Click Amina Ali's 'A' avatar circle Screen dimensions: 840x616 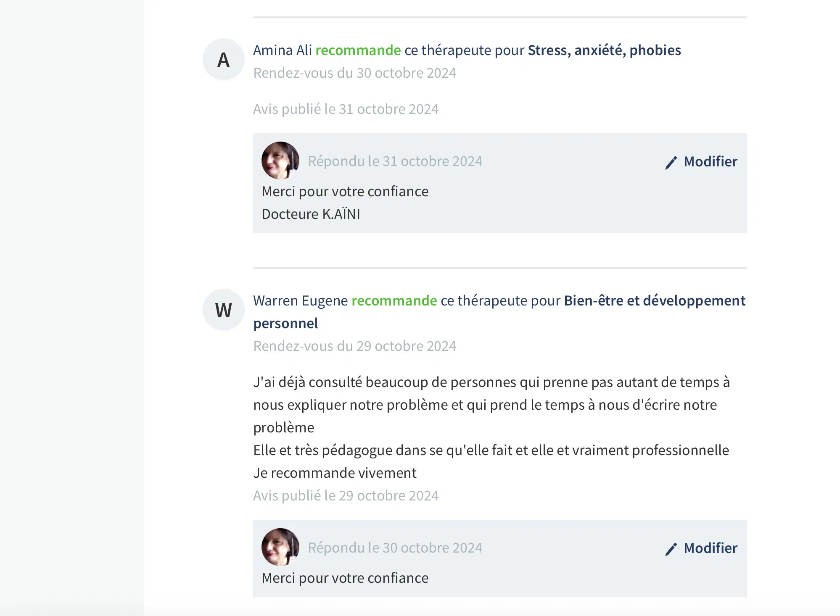[223, 59]
